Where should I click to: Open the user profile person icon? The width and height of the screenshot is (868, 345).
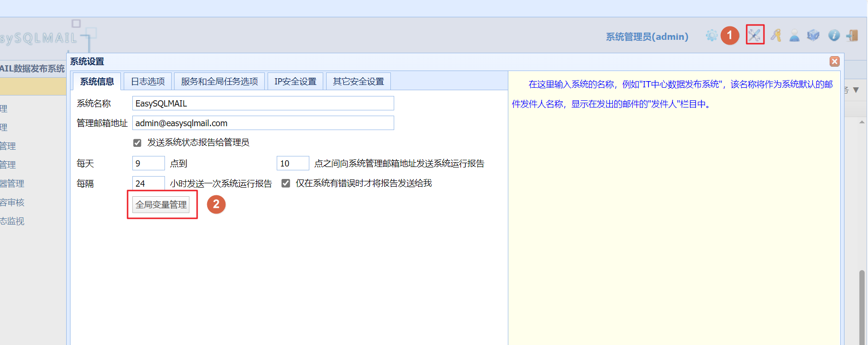click(795, 36)
